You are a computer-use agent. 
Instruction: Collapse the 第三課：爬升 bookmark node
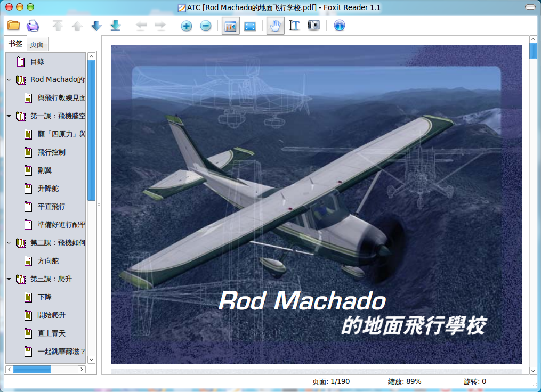pos(9,279)
